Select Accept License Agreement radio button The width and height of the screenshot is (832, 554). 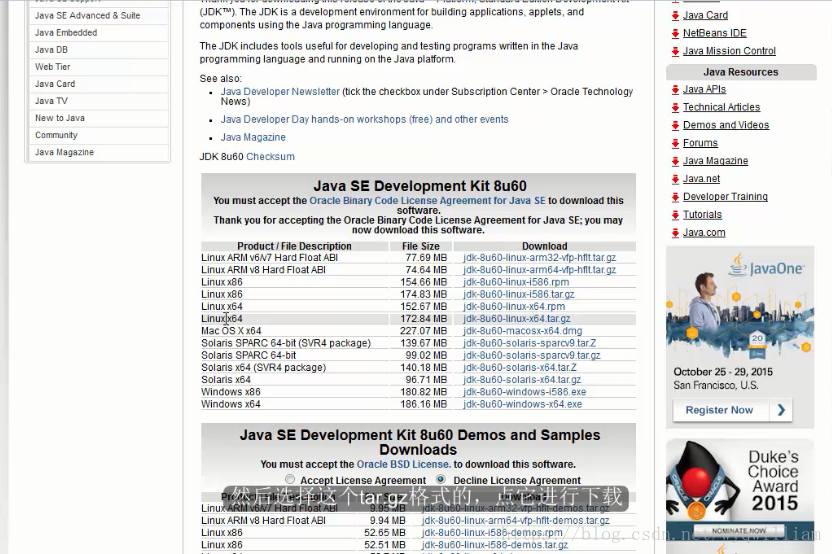coord(290,479)
